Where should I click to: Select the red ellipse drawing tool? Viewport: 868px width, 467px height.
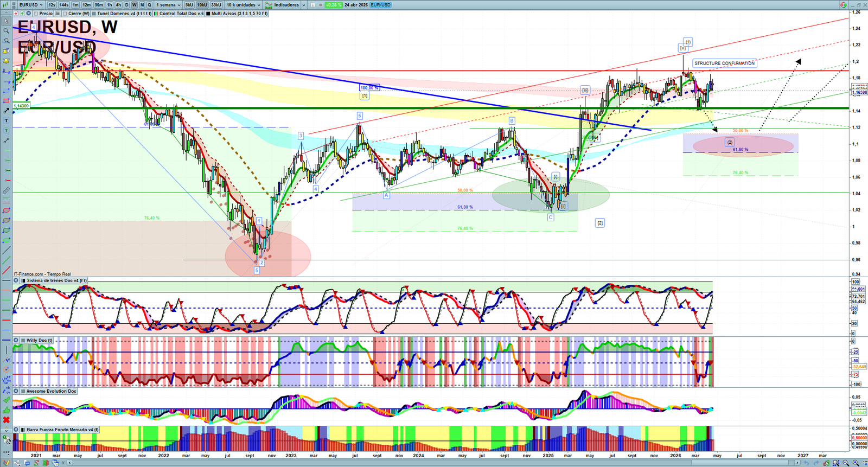pos(6,210)
